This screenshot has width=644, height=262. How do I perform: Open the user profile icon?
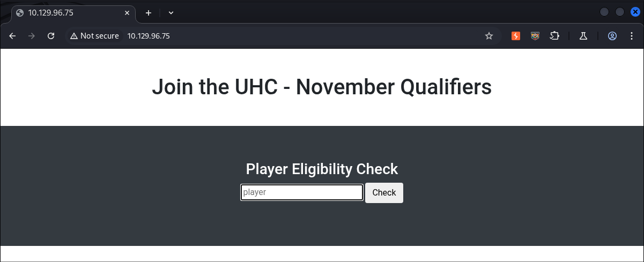[612, 36]
